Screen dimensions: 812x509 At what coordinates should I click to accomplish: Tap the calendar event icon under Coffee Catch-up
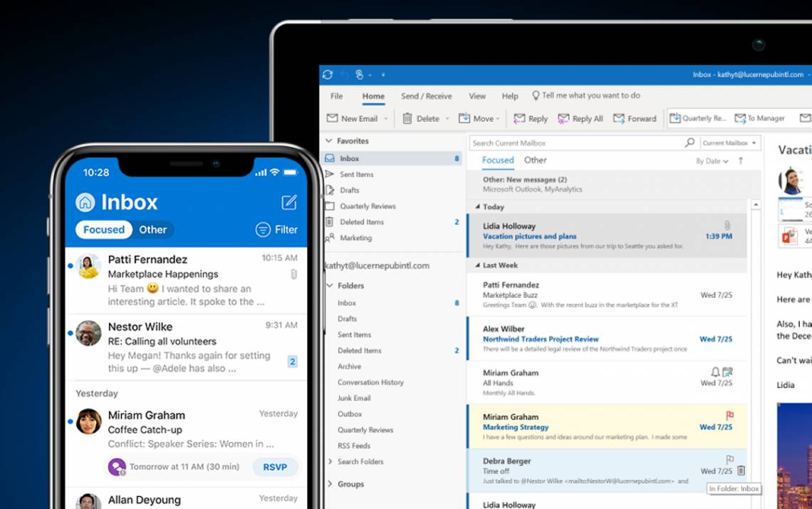[x=117, y=467]
